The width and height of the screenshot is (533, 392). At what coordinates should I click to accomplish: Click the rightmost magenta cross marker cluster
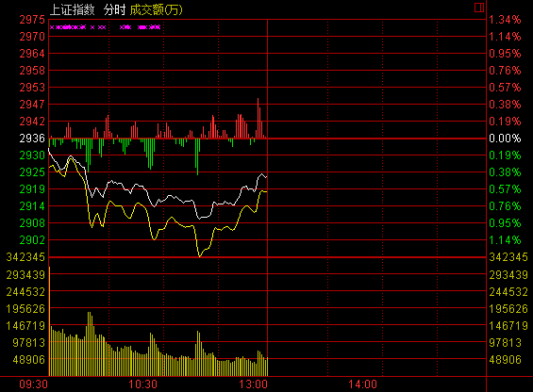[x=149, y=27]
